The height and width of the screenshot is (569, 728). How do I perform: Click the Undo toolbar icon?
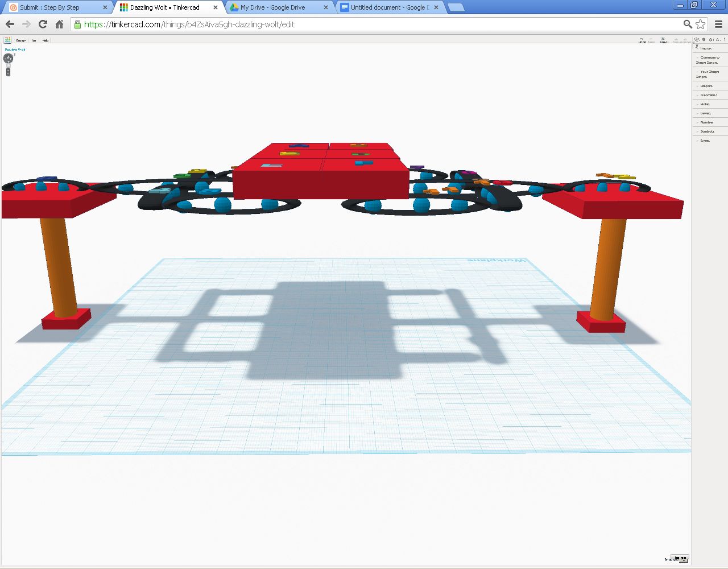[642, 40]
